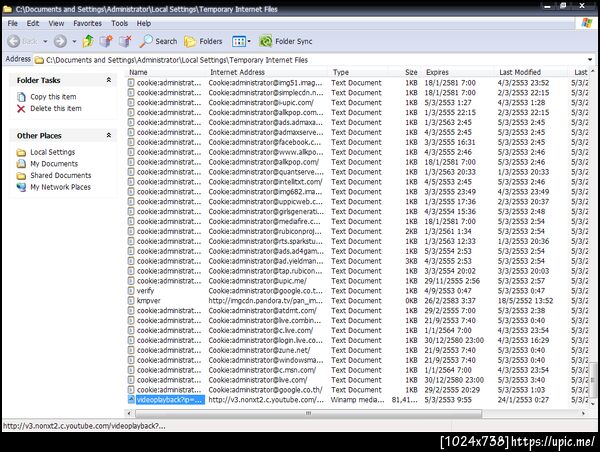Viewport: 600px width, 452px height.
Task: Click Copy this item link
Action: [53, 97]
